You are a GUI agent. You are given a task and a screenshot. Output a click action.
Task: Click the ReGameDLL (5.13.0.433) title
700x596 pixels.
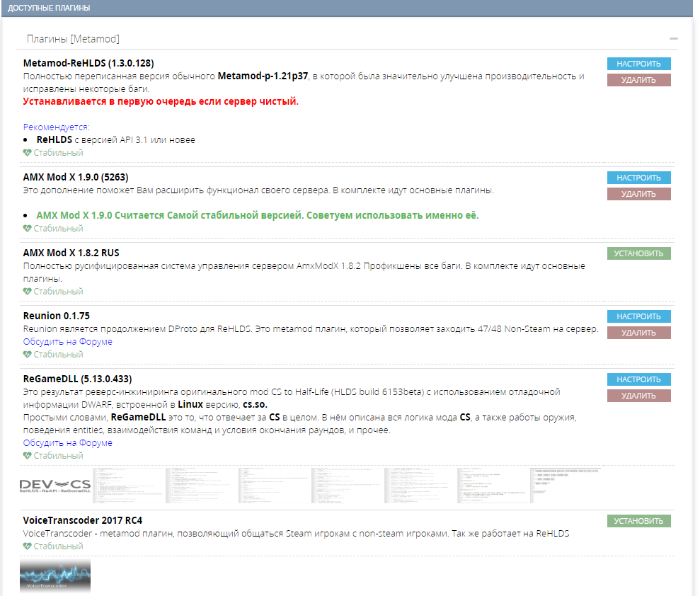[77, 379]
